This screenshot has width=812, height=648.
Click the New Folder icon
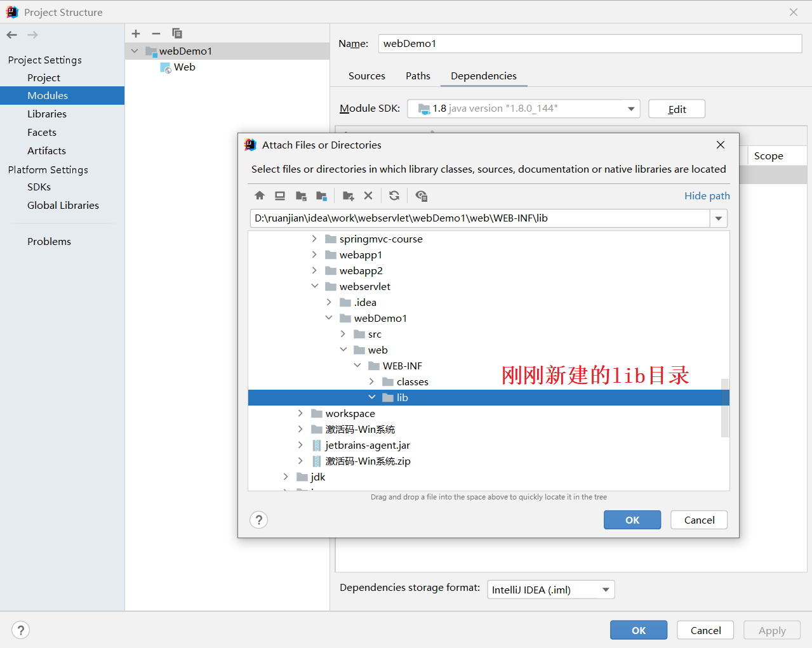pos(348,195)
